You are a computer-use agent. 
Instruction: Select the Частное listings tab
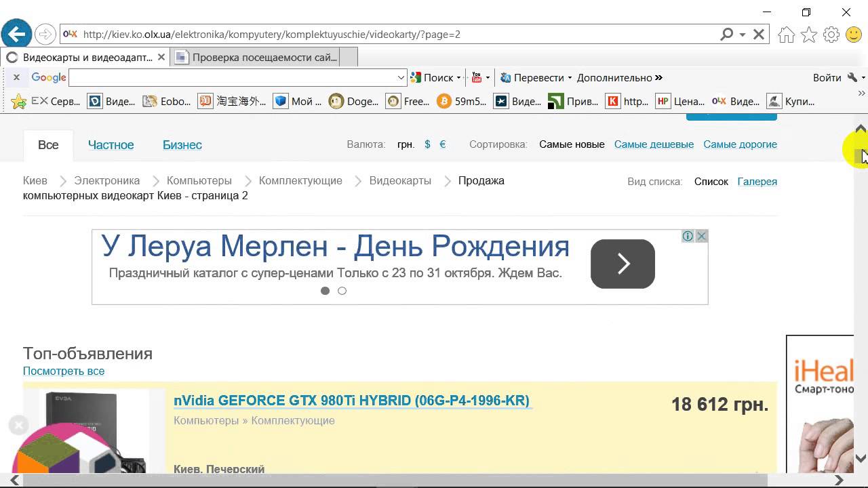[x=111, y=145]
